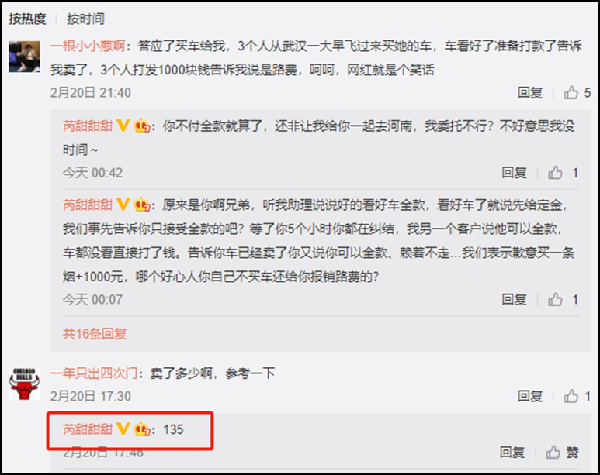Click the Chicago Bulls avatar thumbnail

[24, 384]
